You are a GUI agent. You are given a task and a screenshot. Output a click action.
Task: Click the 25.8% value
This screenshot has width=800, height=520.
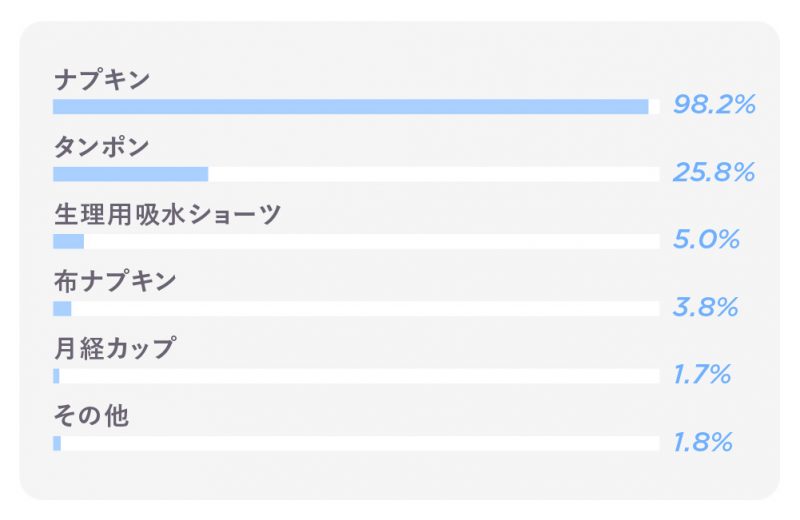tap(714, 172)
